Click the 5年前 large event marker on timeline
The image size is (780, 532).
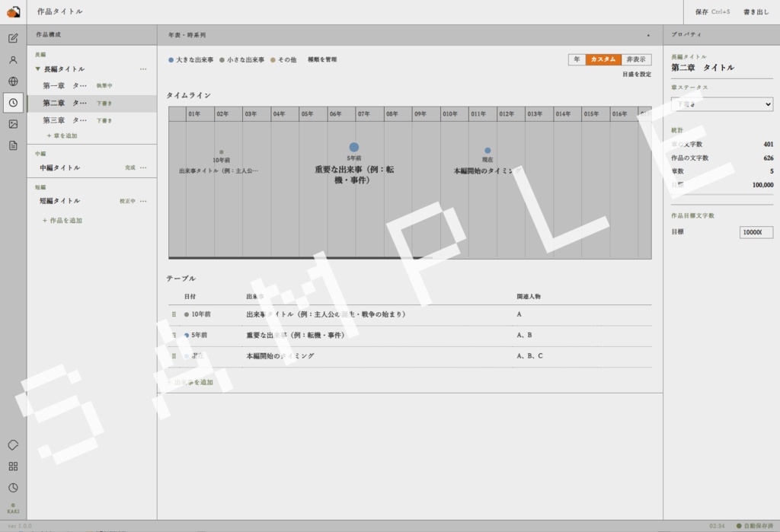click(x=353, y=147)
